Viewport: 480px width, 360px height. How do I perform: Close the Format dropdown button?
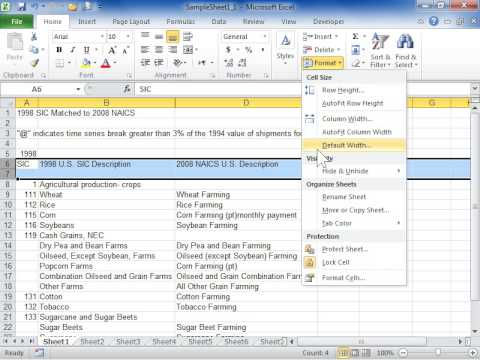(323, 63)
